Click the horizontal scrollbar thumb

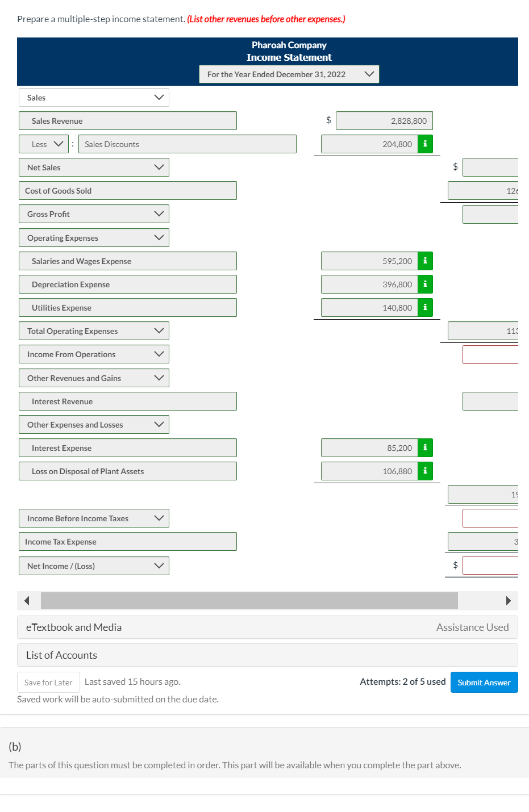tap(249, 601)
